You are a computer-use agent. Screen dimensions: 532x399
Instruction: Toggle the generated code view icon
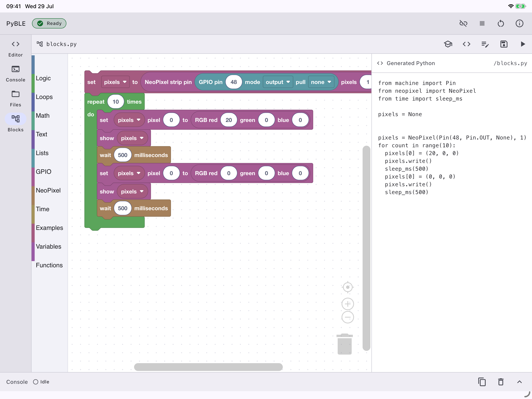[x=467, y=44]
